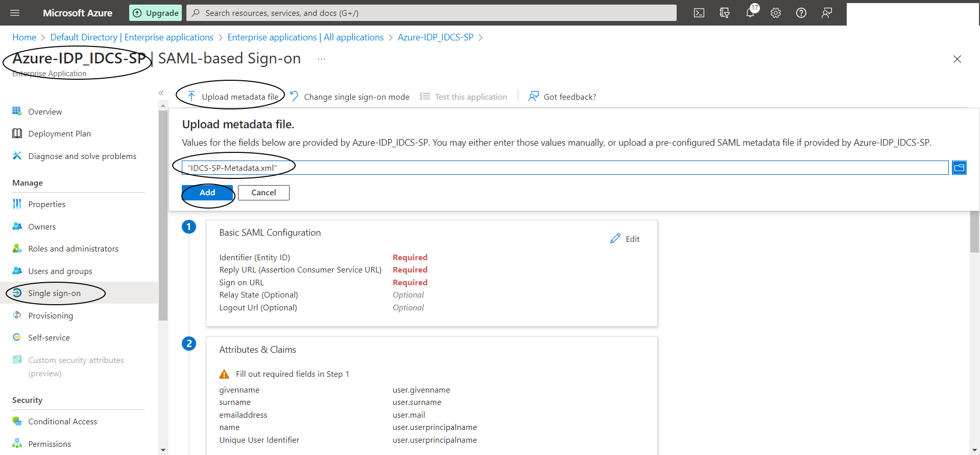This screenshot has width=980, height=455.
Task: Click the Diagnose and solve problems icon
Action: 17,156
